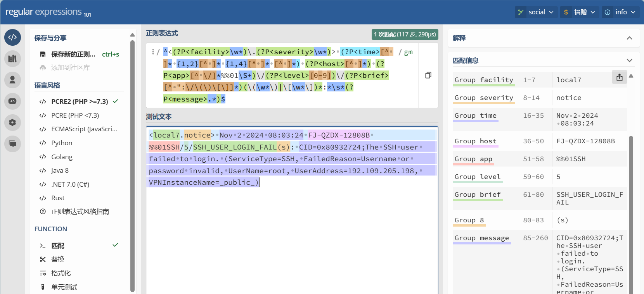Click the Group time result row
This screenshot has width=644, height=294.
540,119
